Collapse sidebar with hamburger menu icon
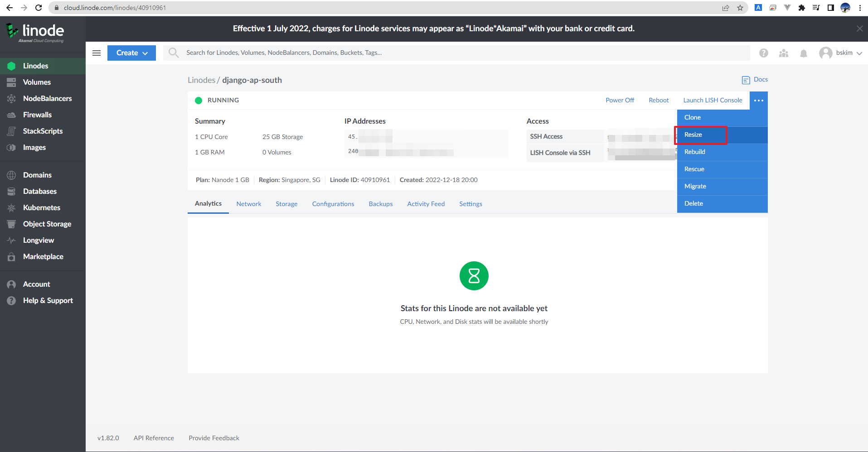Screen dimensions: 868x452 click(x=97, y=53)
